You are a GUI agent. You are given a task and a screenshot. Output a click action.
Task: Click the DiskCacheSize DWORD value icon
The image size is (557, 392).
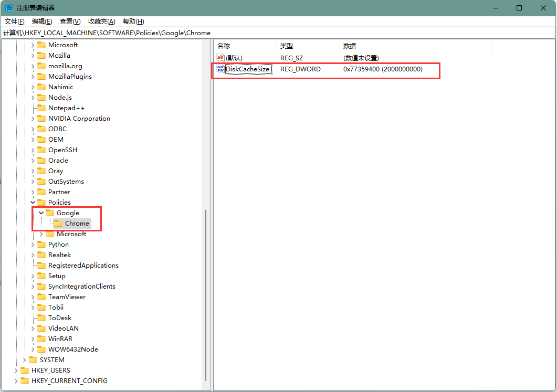click(x=220, y=69)
